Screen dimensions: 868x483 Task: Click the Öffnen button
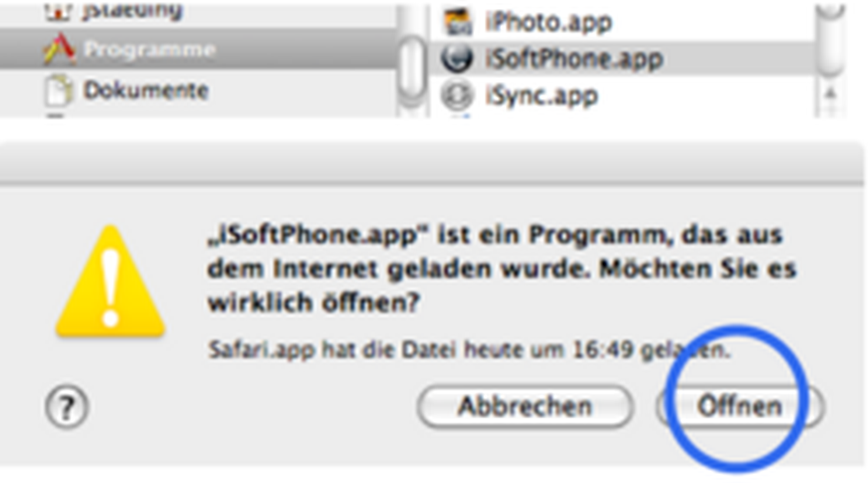pos(740,407)
